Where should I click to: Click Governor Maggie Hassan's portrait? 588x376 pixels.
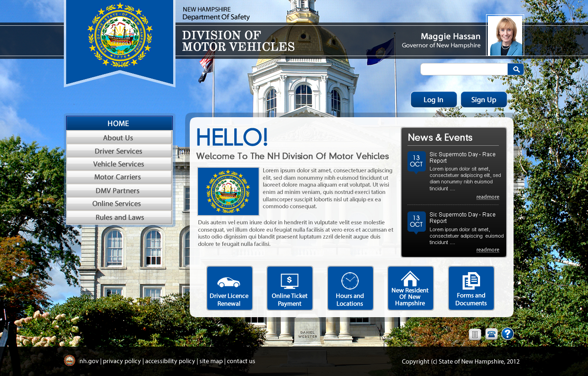pos(504,35)
